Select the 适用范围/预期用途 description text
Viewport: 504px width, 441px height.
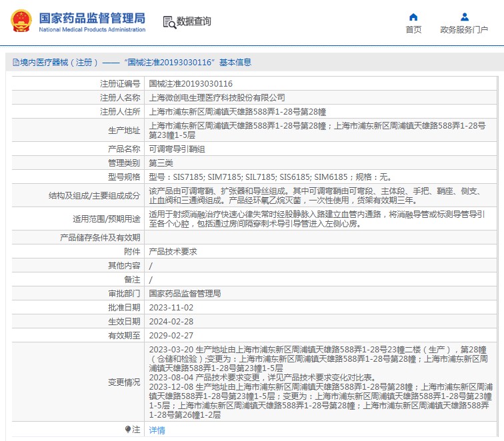[317, 219]
